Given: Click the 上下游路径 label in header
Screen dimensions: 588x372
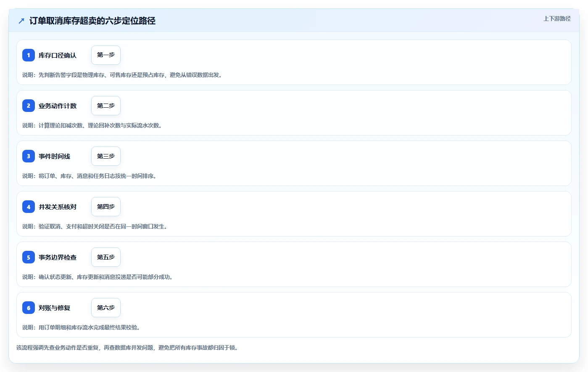Looking at the screenshot, I should coord(557,19).
